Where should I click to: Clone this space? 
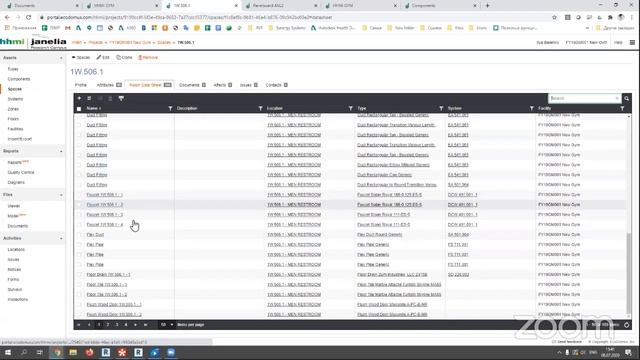click(x=124, y=58)
